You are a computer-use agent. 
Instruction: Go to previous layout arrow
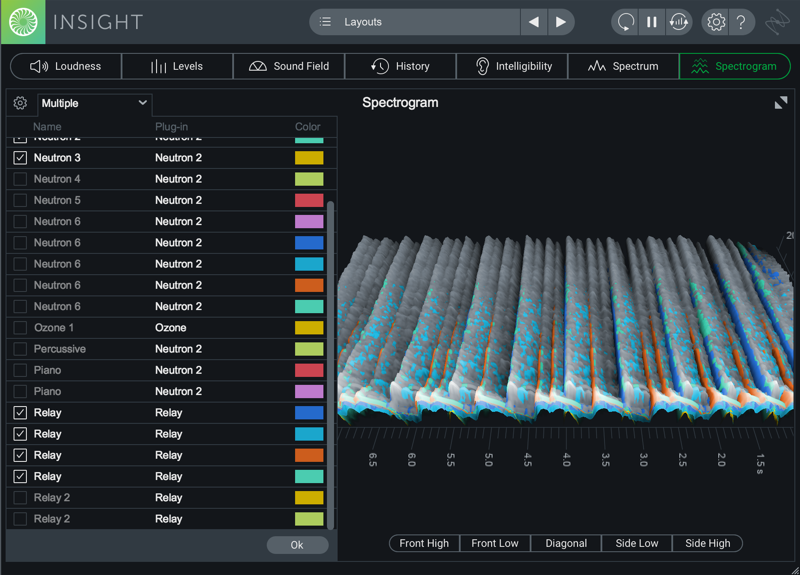534,22
